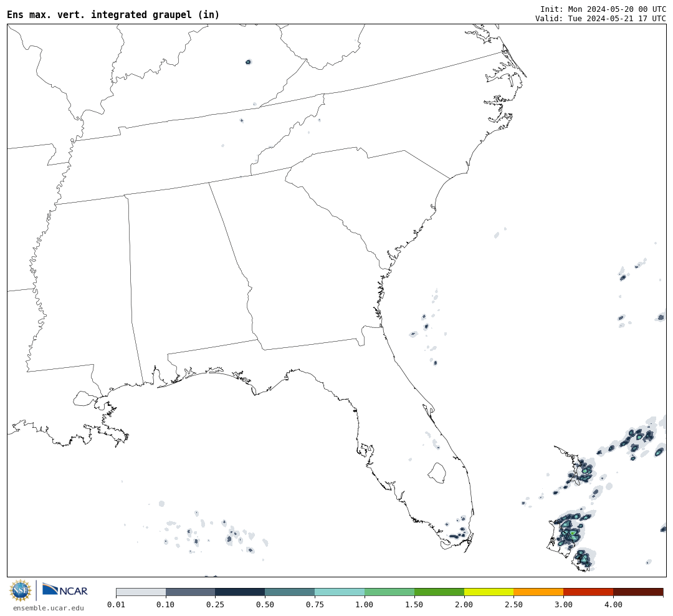673x616 pixels.
Task: Click the 0.10–0.25 slate color swatch
Action: tap(190, 592)
